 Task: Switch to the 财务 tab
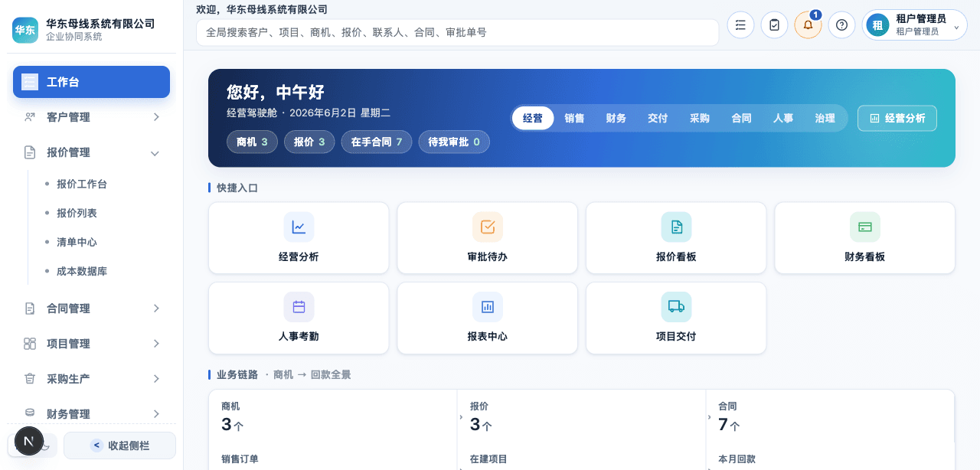click(x=616, y=118)
